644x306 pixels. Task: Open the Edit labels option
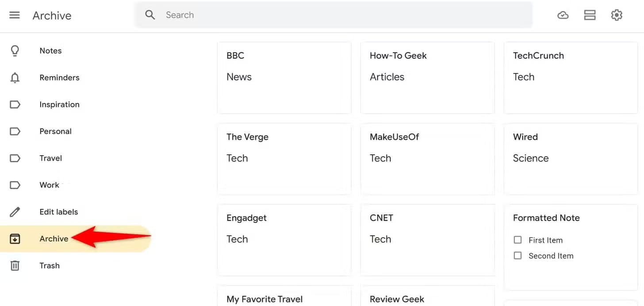[58, 211]
